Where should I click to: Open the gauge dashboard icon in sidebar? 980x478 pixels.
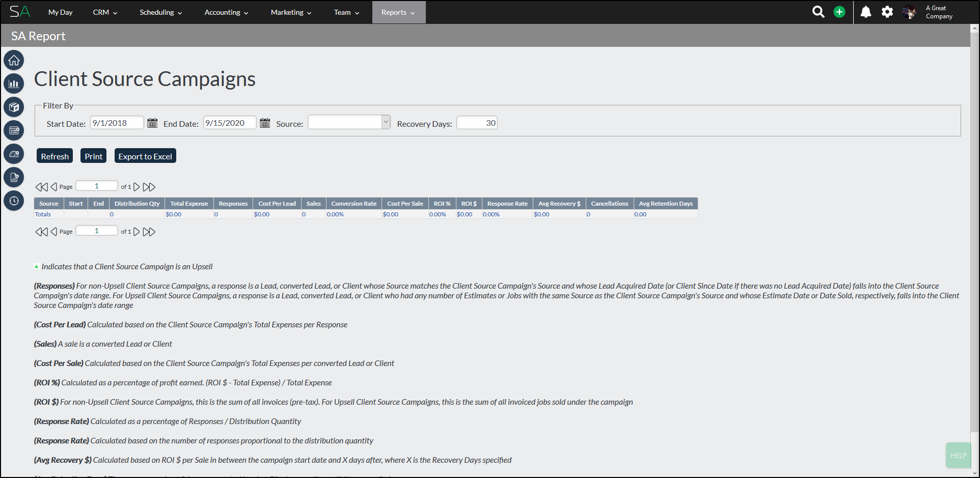pyautogui.click(x=14, y=154)
